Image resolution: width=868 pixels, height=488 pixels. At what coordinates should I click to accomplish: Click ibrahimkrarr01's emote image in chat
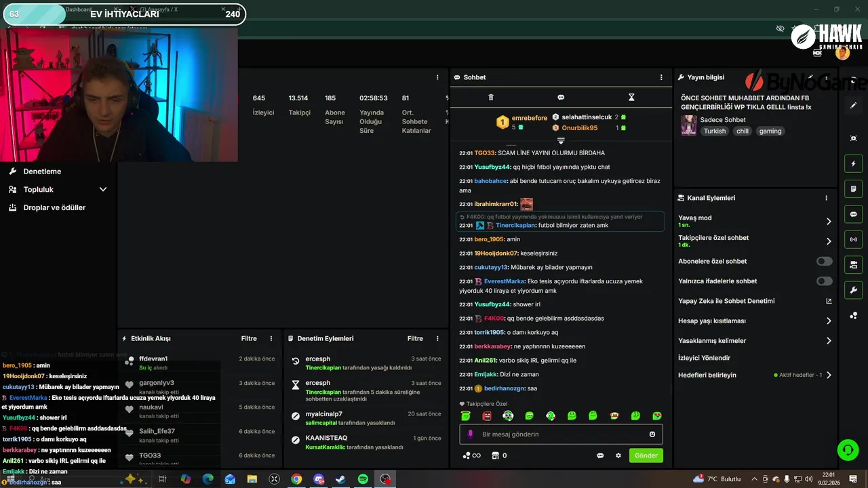click(526, 204)
